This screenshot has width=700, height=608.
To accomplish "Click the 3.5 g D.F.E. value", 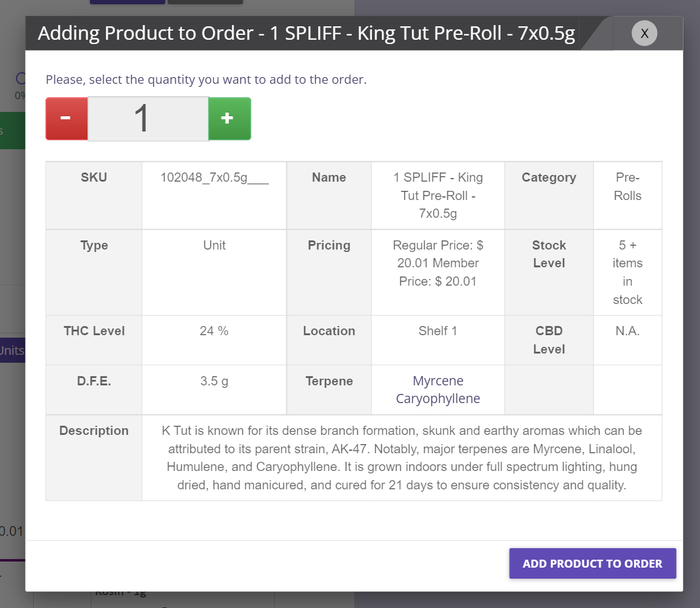I will tap(214, 381).
